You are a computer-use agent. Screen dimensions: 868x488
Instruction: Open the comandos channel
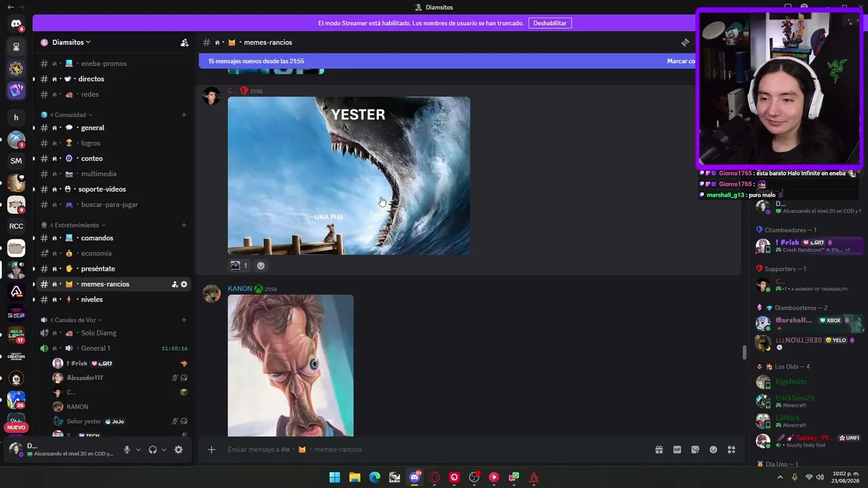click(114, 238)
